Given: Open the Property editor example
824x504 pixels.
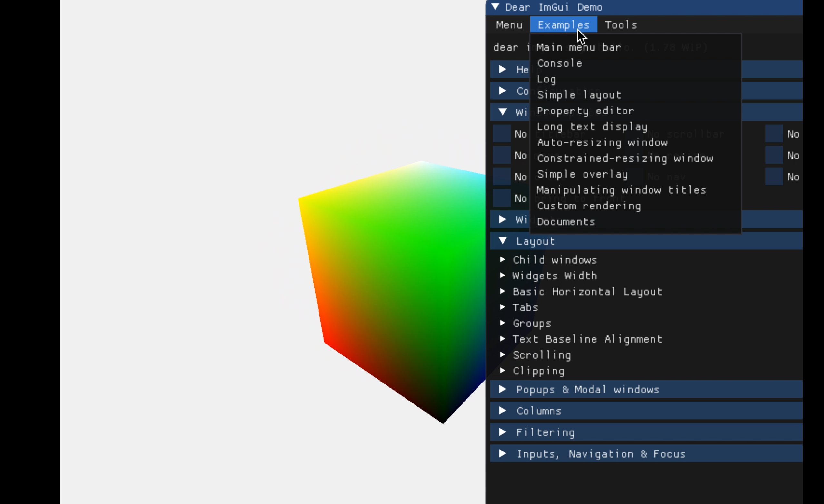Looking at the screenshot, I should click(585, 111).
